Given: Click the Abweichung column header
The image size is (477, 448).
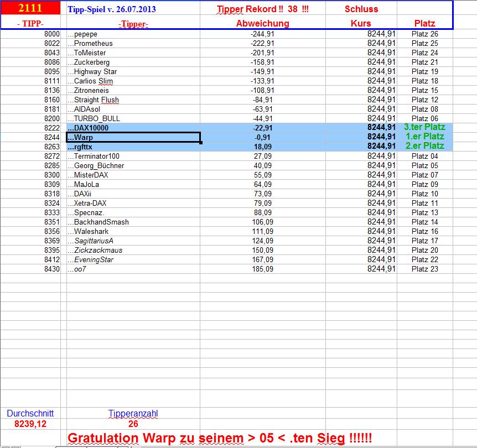Looking at the screenshot, I should pos(263,23).
